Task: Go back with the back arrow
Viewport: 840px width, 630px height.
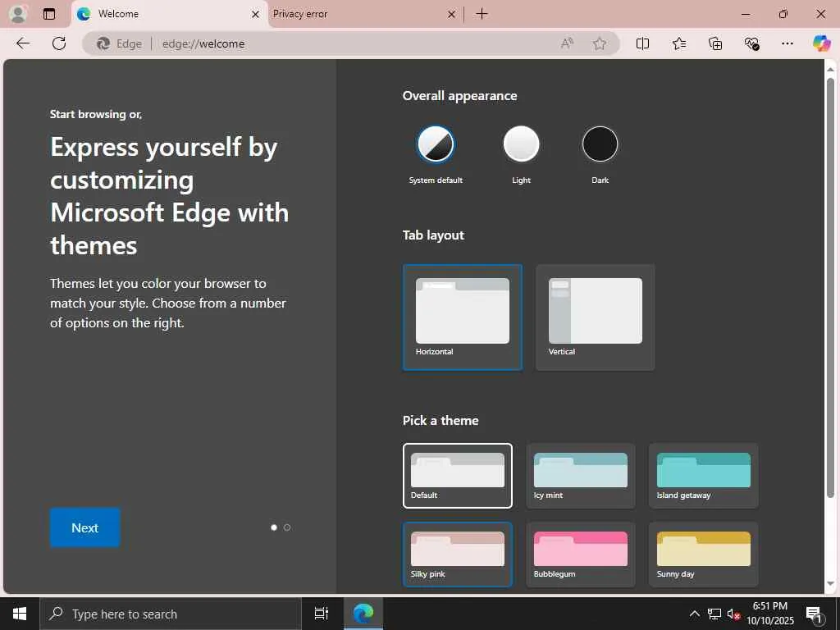Action: coord(23,43)
